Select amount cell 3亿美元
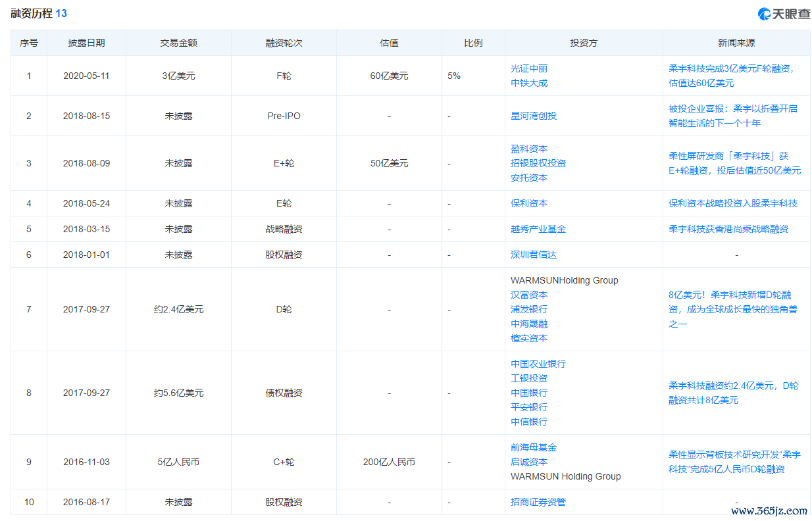Viewport: 812px width, 521px height. 178,76
